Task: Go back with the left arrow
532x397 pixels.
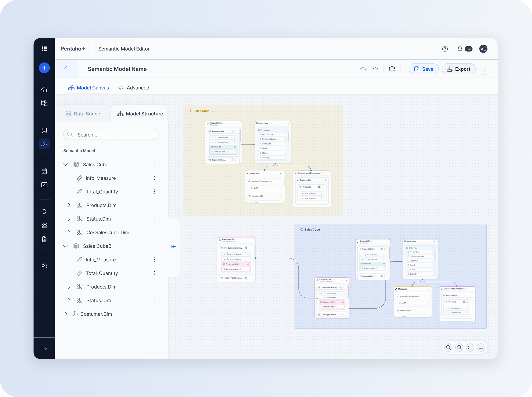Action: tap(67, 69)
